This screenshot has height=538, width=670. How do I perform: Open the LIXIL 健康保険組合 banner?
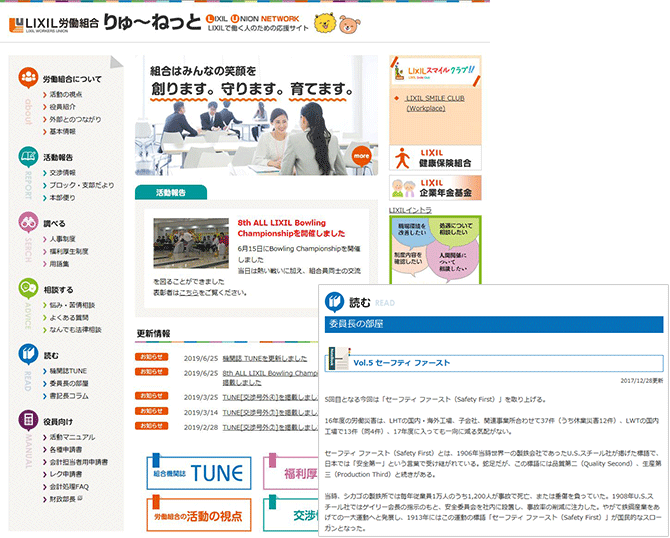click(435, 158)
